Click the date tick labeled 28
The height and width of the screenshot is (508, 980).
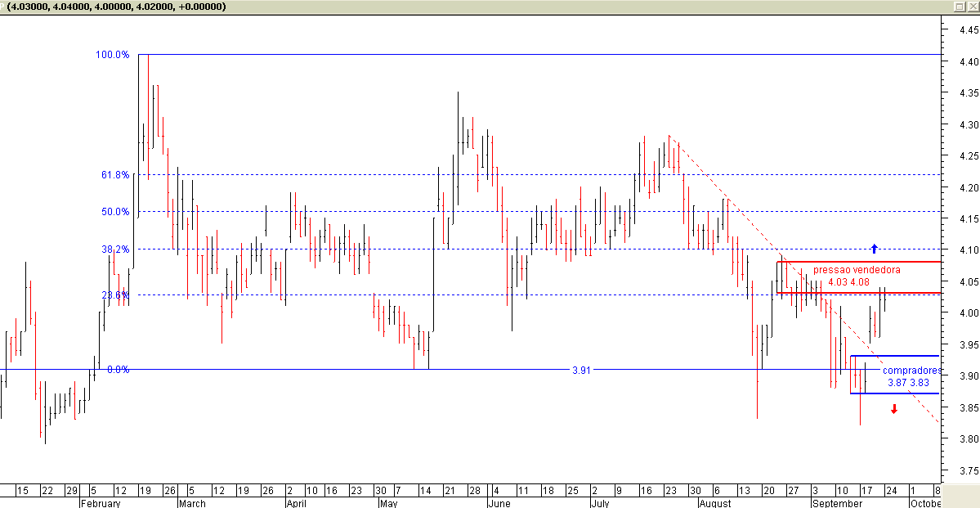474,491
